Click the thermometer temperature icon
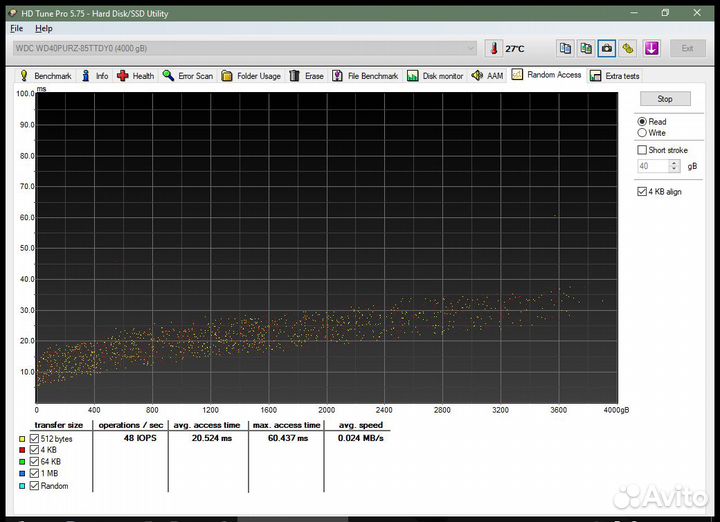This screenshot has height=522, width=720. click(493, 48)
